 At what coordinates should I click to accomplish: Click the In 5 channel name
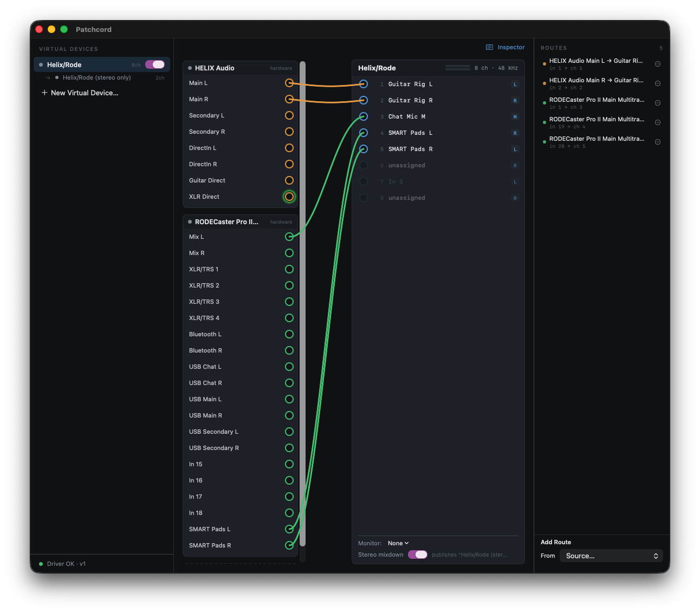coord(396,181)
